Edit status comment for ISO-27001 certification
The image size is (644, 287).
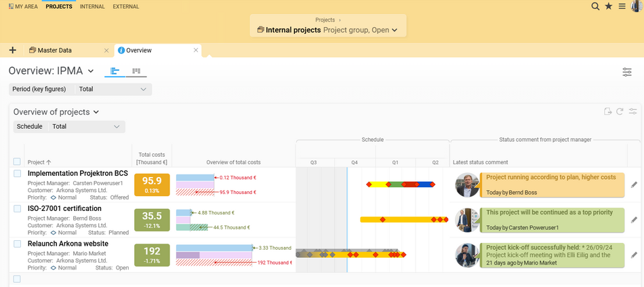pyautogui.click(x=634, y=219)
